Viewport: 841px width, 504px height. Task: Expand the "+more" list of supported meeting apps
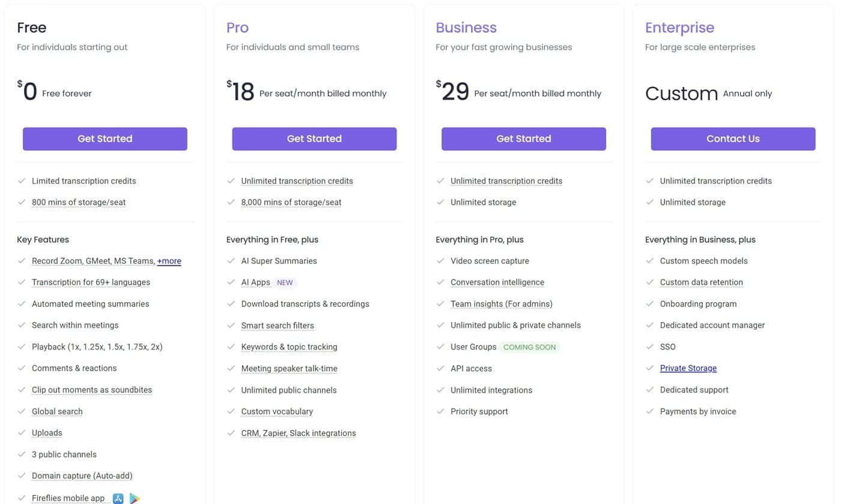(x=169, y=261)
